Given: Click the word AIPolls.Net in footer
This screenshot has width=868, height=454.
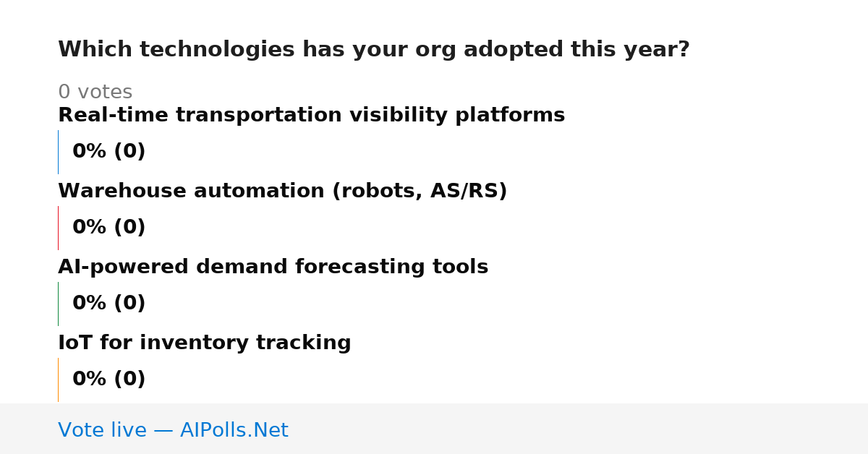Looking at the screenshot, I should (234, 430).
